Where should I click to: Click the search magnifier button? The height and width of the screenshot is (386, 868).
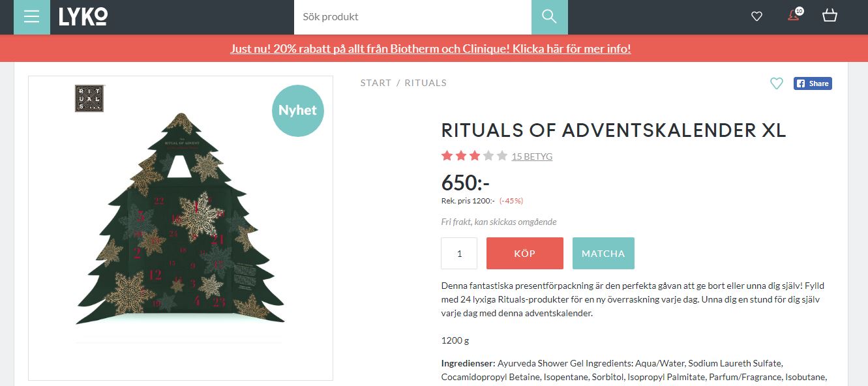click(549, 17)
